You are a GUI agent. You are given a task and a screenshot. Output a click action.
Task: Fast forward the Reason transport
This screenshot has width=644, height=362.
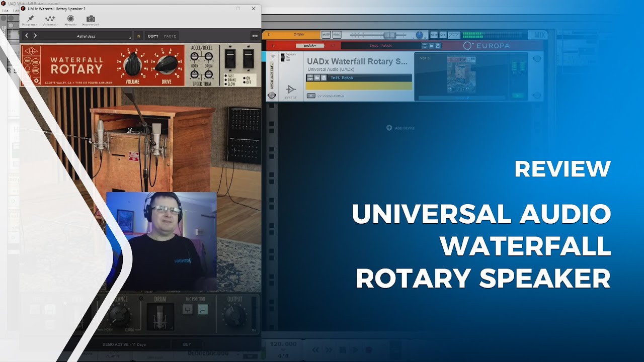click(329, 349)
